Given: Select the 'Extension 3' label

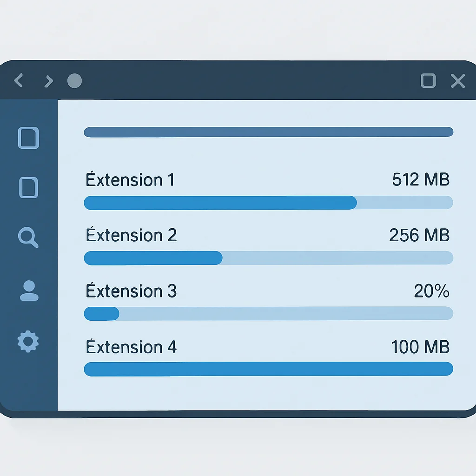Looking at the screenshot, I should (131, 290).
